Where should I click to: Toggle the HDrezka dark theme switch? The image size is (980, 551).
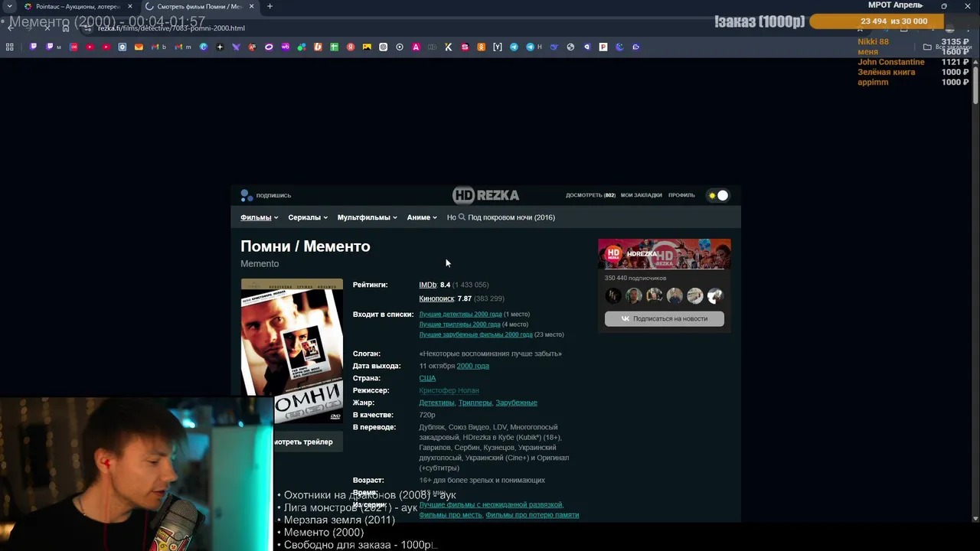718,195
